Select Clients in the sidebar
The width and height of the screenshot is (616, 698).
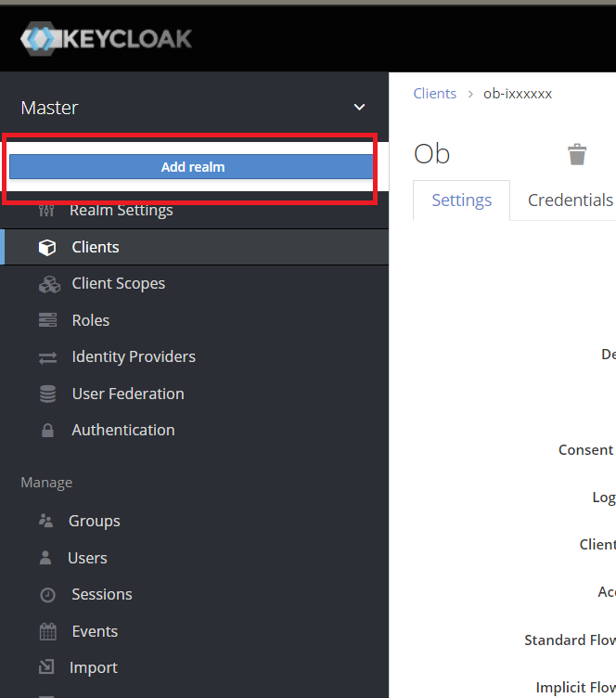click(x=96, y=247)
